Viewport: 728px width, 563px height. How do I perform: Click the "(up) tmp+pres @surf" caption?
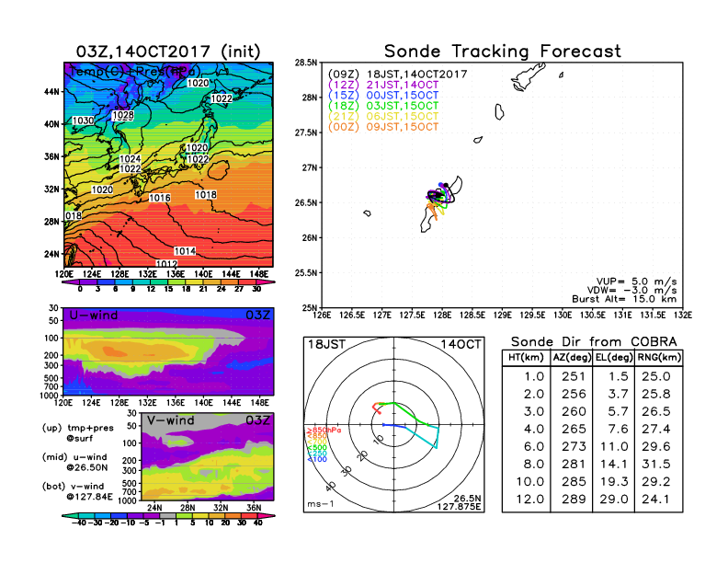click(77, 433)
